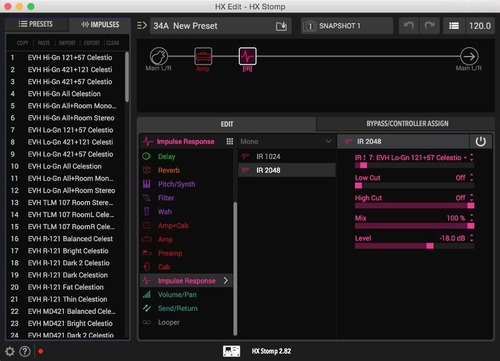Adjust the Low Cut stepper arrows
Image resolution: width=500 pixels, height=361 pixels.
coord(472,178)
